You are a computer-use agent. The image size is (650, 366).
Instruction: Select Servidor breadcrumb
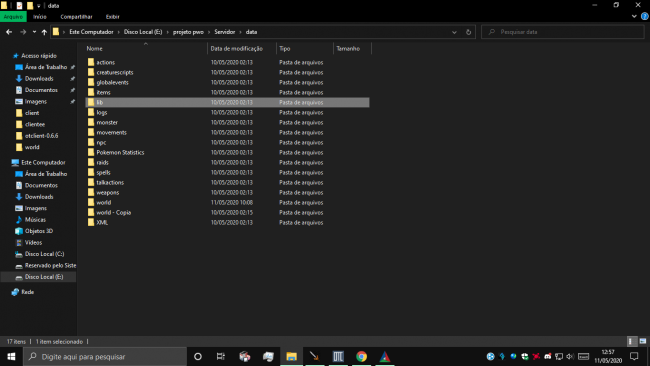coord(225,32)
